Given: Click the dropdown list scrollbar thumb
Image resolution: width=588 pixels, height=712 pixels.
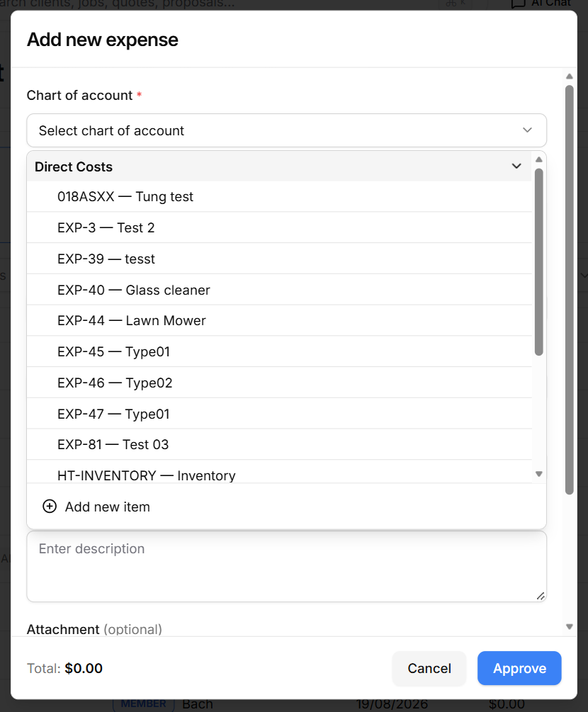Looking at the screenshot, I should click(x=539, y=262).
